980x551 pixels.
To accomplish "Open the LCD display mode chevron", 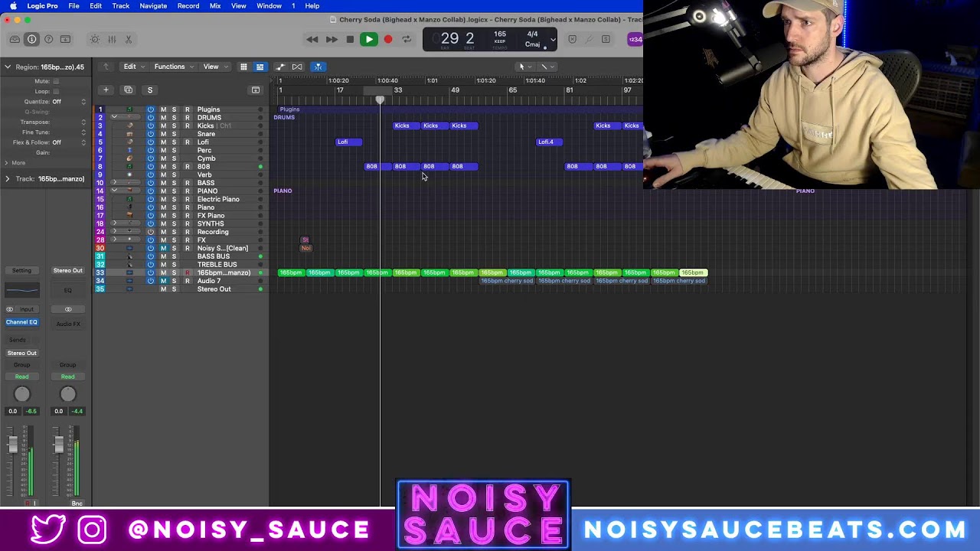I will click(553, 40).
